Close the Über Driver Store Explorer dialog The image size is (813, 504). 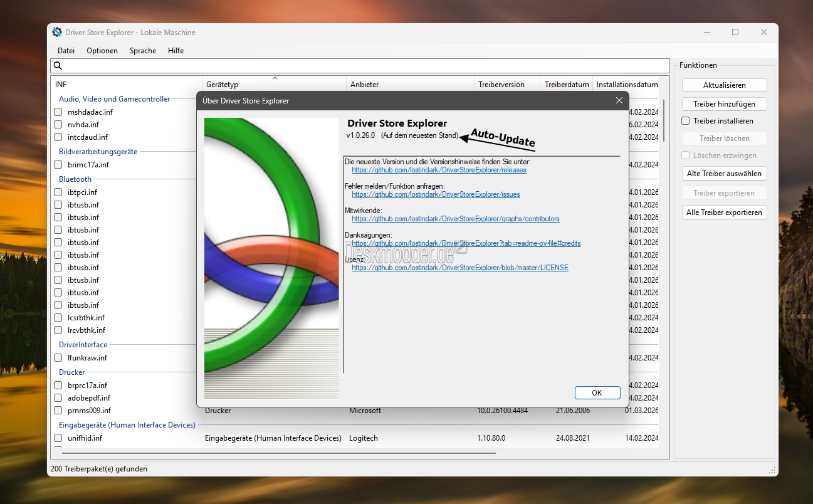[619, 100]
